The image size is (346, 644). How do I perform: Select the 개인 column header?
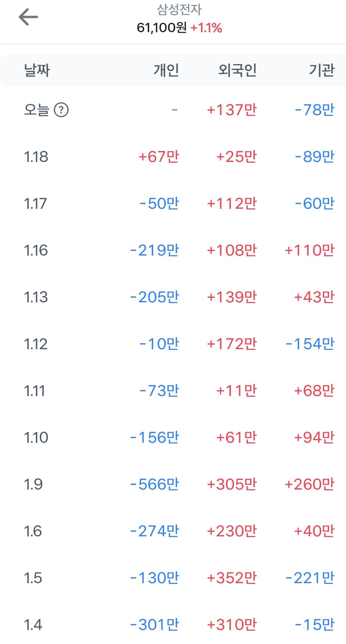point(166,70)
